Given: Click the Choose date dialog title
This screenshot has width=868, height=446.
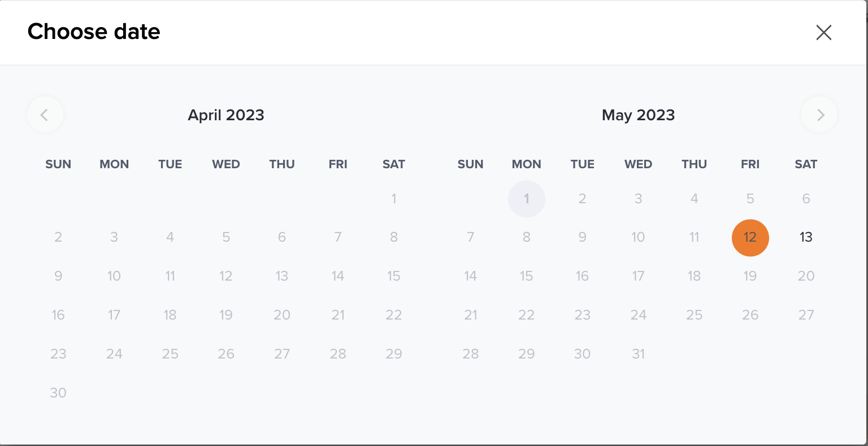Looking at the screenshot, I should (x=94, y=32).
